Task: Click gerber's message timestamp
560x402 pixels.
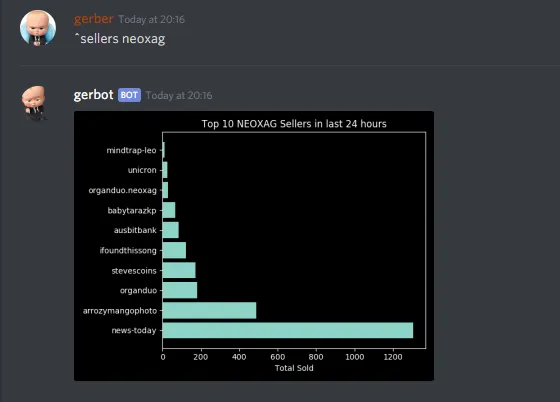Action: tap(151, 19)
